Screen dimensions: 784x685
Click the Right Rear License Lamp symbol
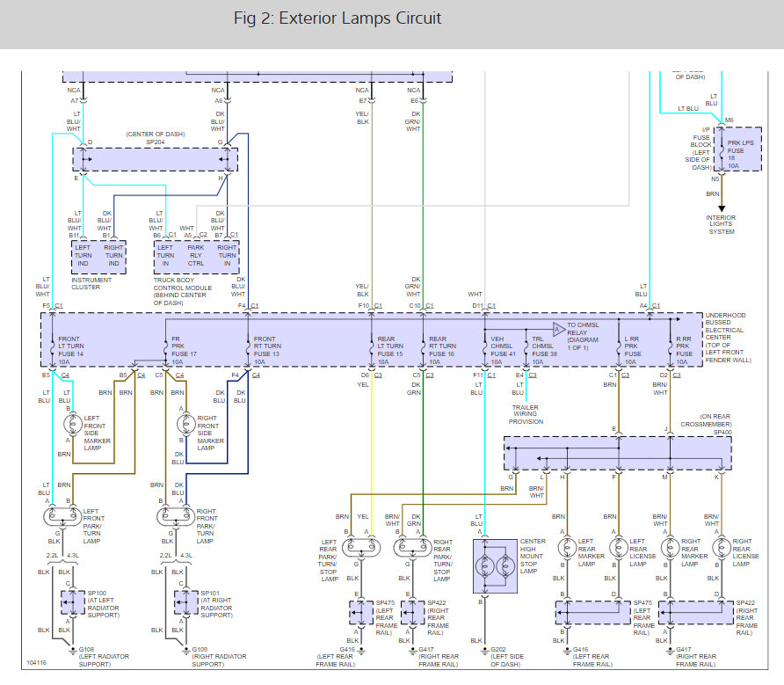[x=722, y=549]
